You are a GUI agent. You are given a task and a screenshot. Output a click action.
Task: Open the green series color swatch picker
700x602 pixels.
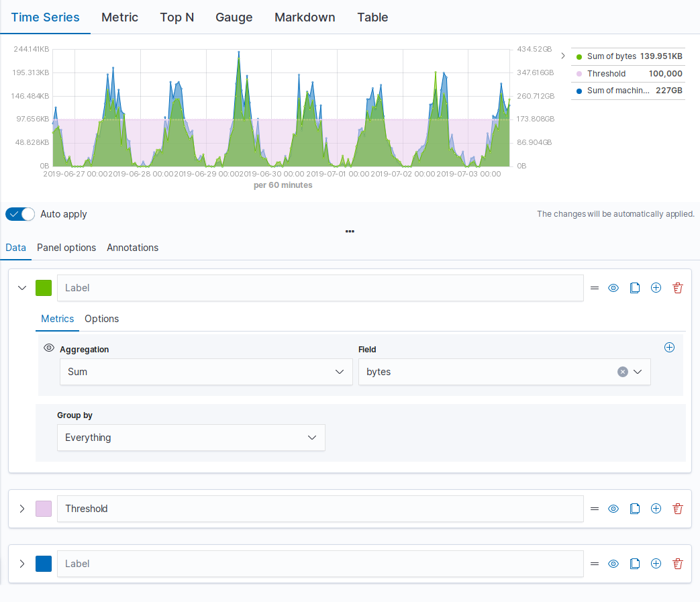tap(43, 287)
